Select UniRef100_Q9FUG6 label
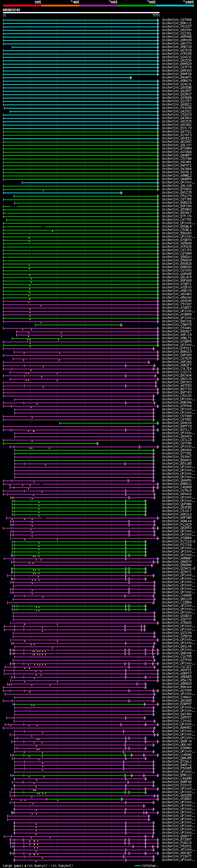Screen dimensions: 197x868 [177, 362]
